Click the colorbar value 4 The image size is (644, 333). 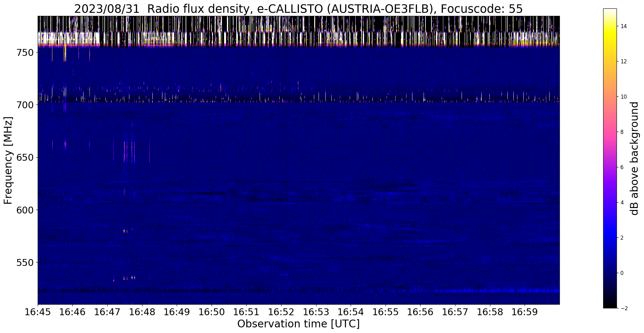point(622,203)
